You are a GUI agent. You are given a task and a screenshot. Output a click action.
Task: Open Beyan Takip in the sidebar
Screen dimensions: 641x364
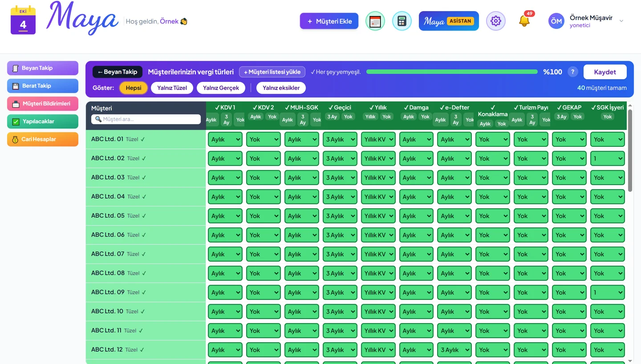(x=43, y=68)
